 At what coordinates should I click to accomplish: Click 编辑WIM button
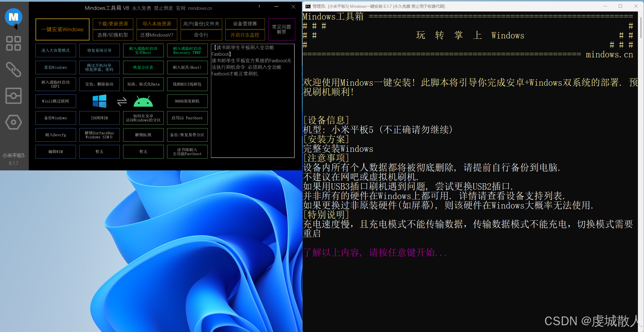56,152
